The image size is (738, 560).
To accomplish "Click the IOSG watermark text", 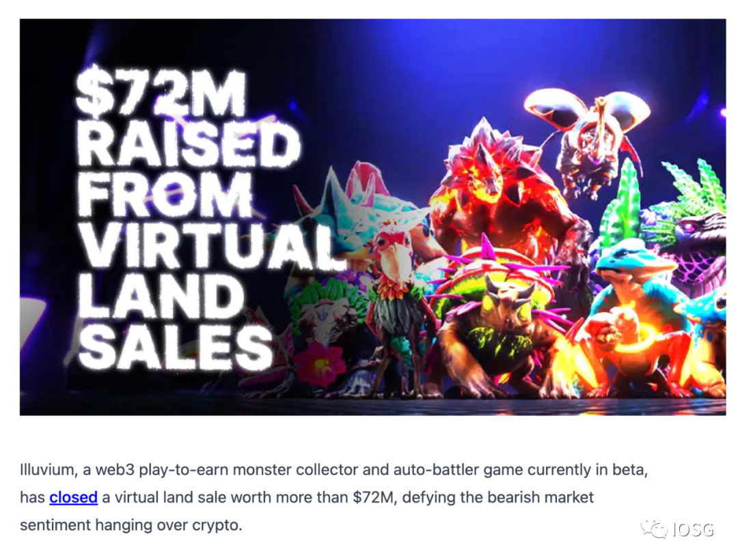I will 692,529.
